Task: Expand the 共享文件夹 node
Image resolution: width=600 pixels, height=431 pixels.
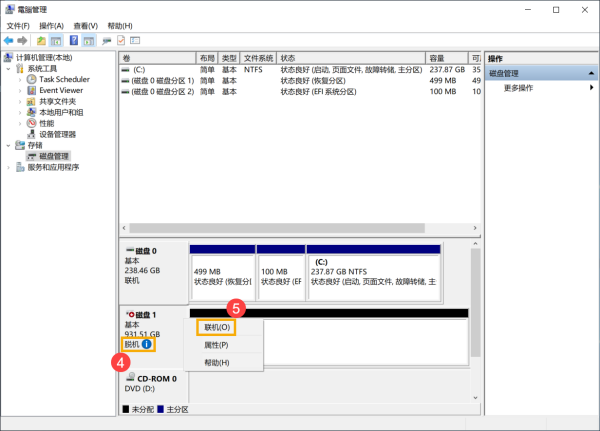Action: tap(21, 101)
